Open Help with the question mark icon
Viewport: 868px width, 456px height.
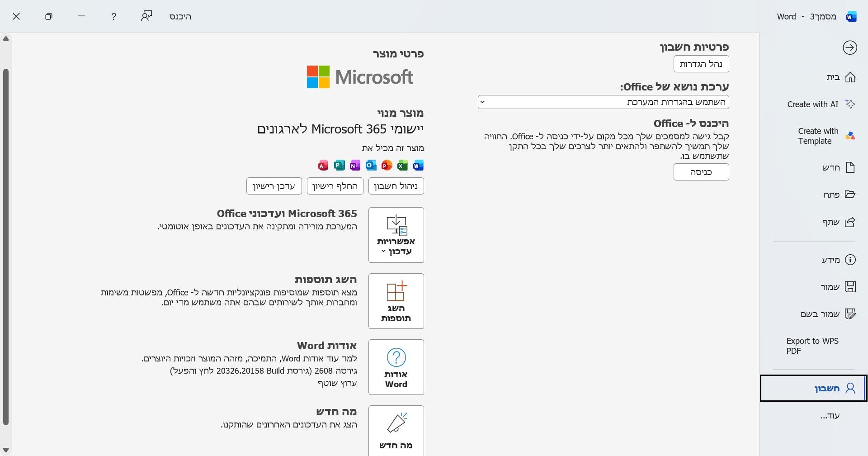[x=113, y=16]
